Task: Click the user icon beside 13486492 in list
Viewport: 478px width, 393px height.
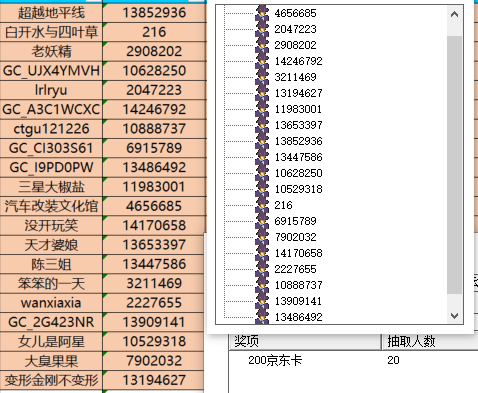Action: (262, 316)
